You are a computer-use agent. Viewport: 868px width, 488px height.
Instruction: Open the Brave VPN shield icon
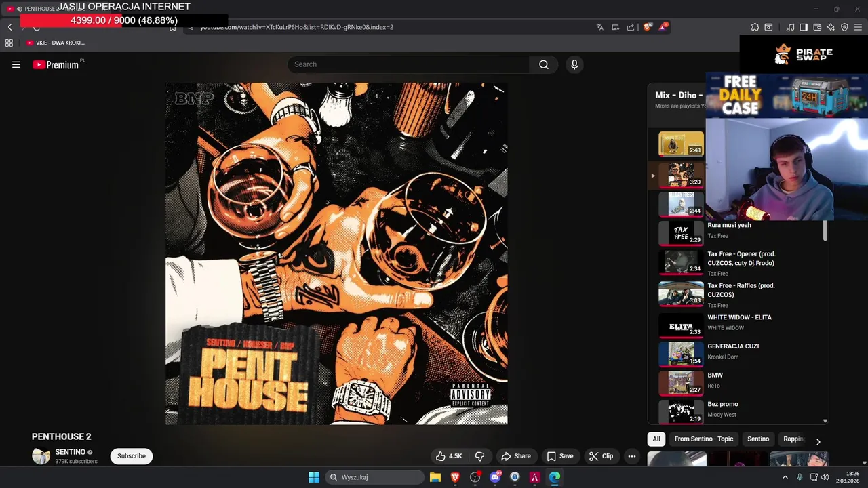point(844,27)
